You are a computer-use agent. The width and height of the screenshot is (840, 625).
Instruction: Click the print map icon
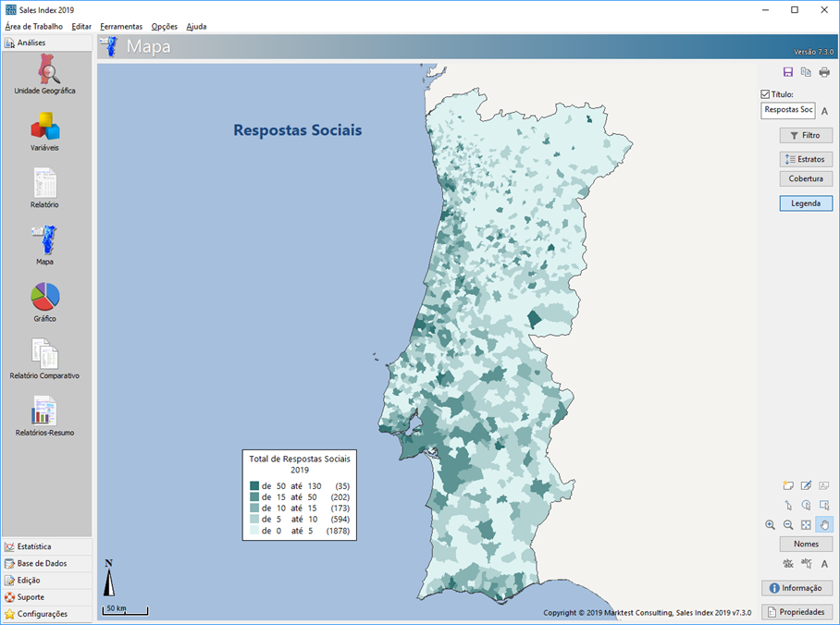[824, 72]
